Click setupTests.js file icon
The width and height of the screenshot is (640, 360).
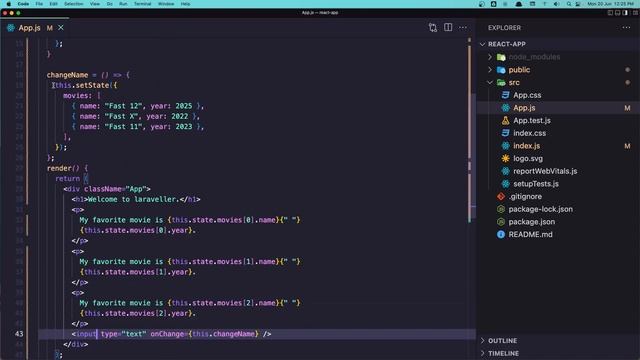pyautogui.click(x=505, y=184)
